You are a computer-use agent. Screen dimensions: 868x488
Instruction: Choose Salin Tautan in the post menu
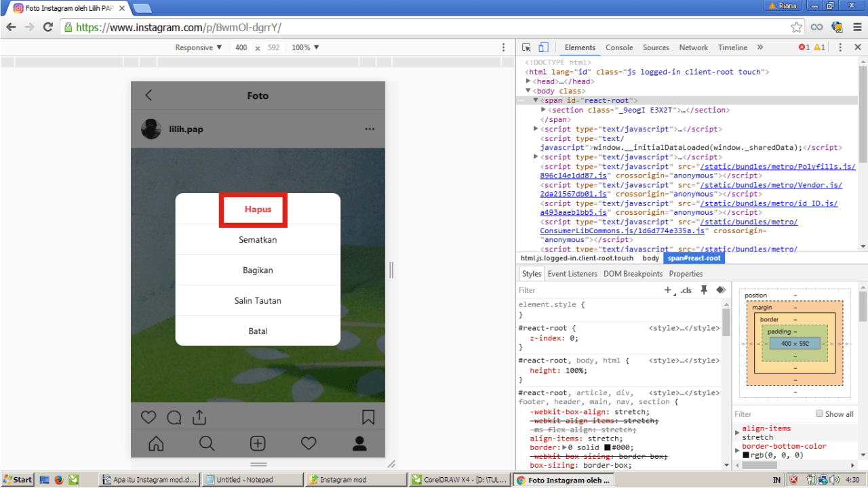click(258, 300)
